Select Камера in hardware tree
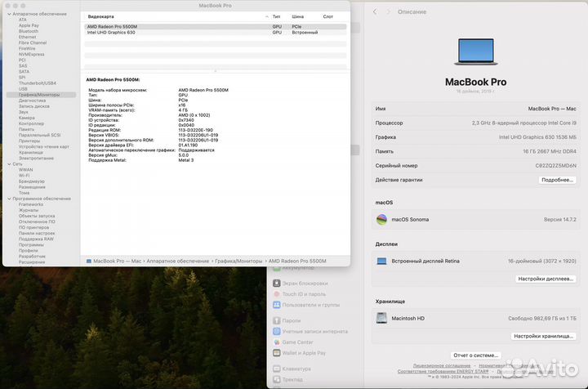Screen dimensions: 588x389 (26, 118)
